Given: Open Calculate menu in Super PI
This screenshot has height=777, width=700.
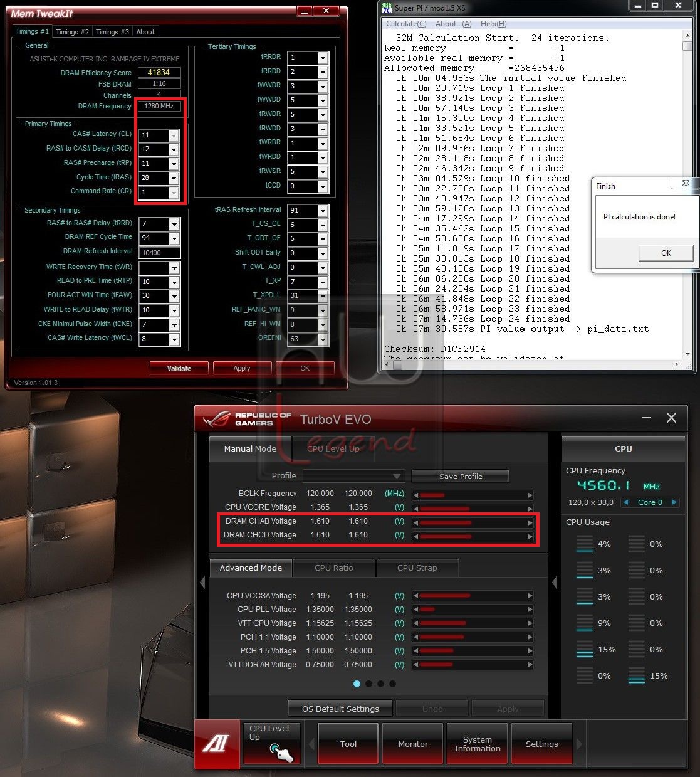Looking at the screenshot, I should 406,24.
